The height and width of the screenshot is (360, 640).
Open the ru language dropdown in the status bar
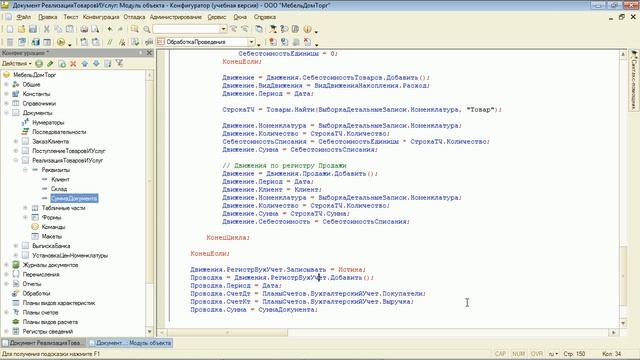point(553,354)
